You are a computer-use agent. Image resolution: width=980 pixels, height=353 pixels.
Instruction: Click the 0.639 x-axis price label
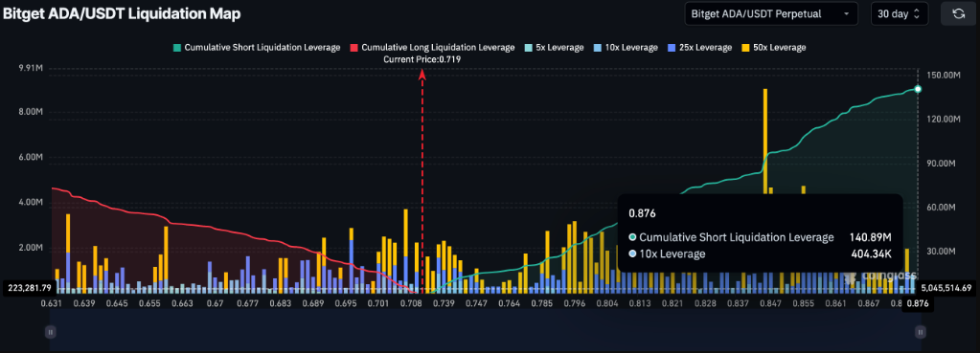[x=83, y=303]
